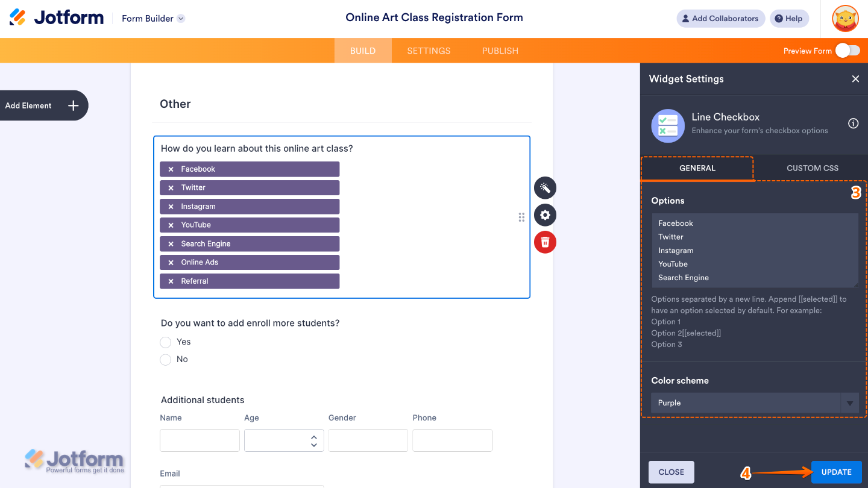Select the No radio button
This screenshot has height=488, width=868.
(x=166, y=360)
